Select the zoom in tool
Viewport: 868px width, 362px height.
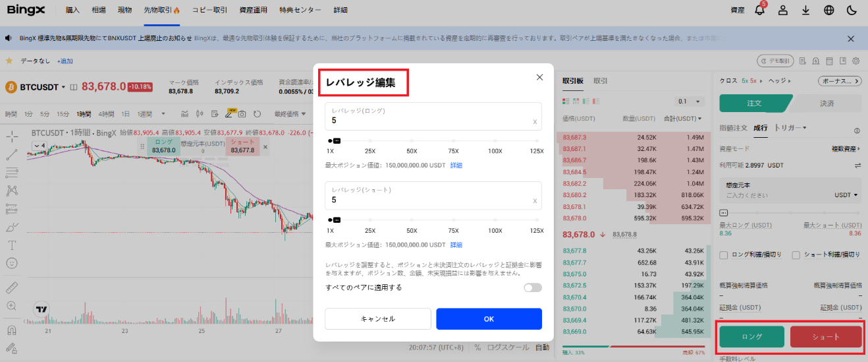(x=11, y=306)
